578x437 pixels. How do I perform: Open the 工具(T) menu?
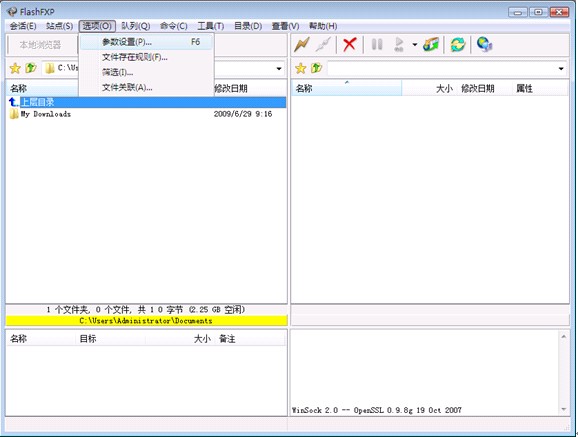point(210,26)
